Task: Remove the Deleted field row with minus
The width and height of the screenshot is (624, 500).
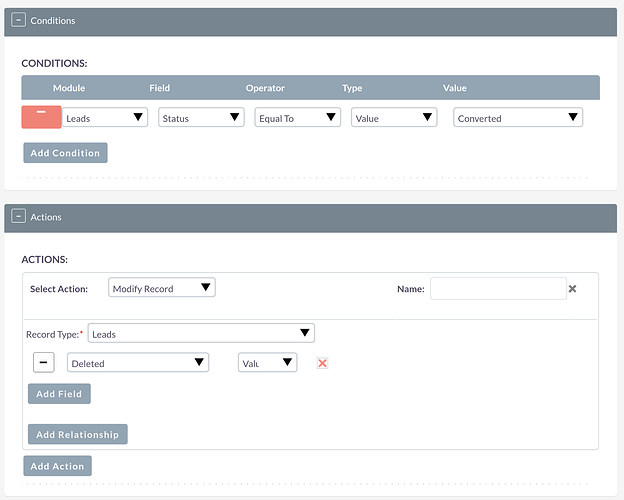Action: tap(43, 362)
